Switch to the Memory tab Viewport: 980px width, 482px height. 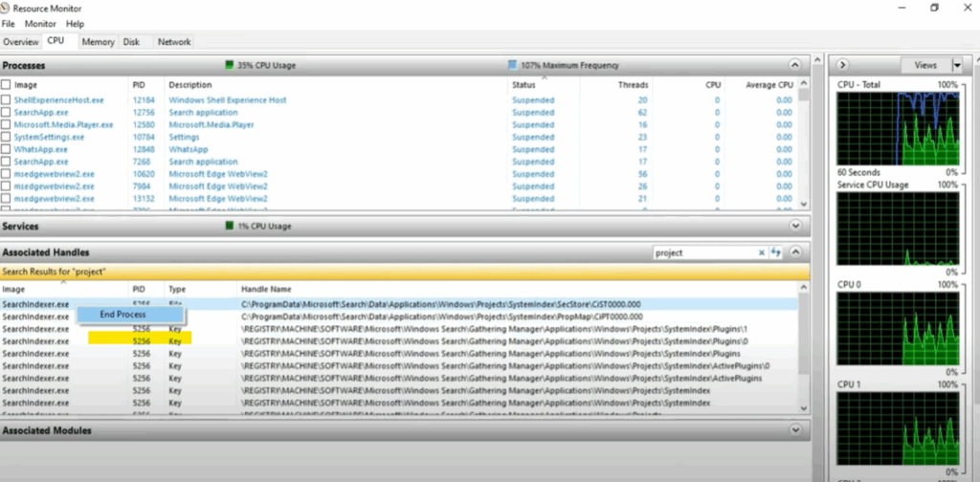pos(98,42)
